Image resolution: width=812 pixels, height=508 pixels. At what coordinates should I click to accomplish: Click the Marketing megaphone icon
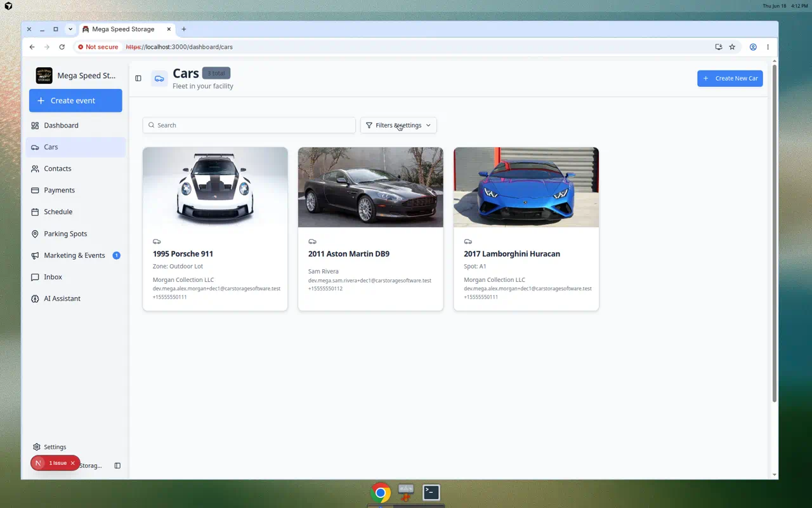pos(35,255)
